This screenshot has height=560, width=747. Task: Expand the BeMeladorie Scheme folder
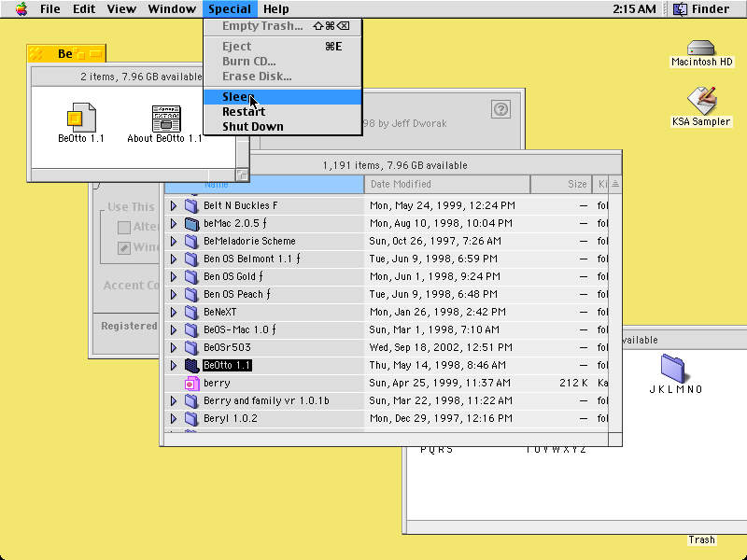[174, 241]
